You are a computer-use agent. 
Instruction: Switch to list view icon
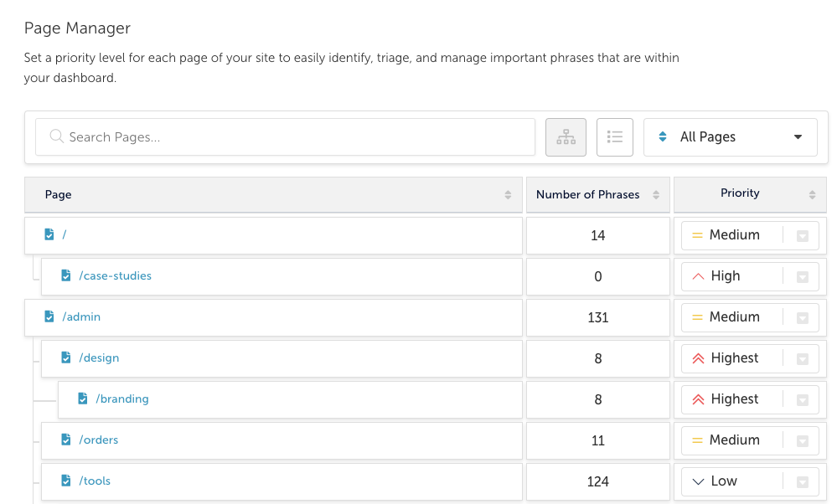tap(614, 137)
